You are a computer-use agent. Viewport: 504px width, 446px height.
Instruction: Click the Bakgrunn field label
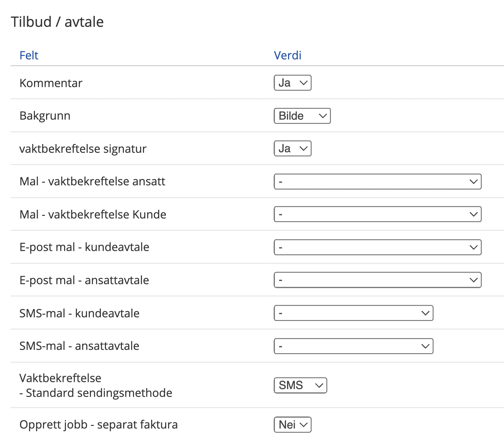pos(45,116)
